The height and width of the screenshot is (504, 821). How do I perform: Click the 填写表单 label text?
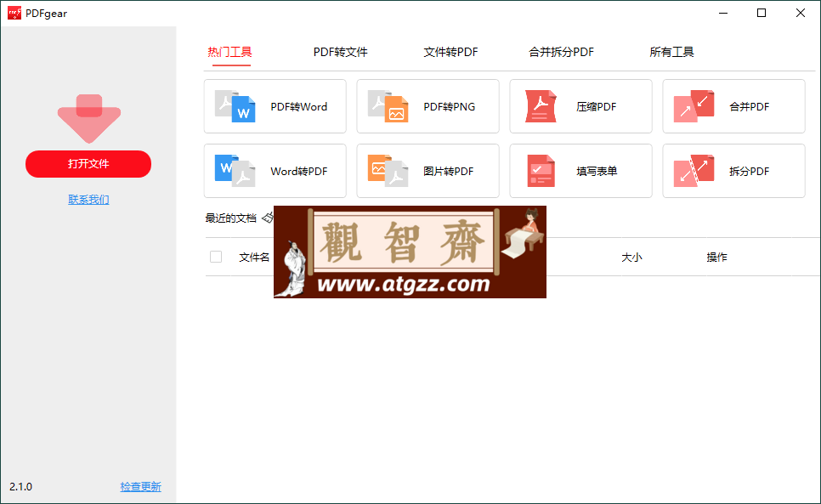(597, 171)
